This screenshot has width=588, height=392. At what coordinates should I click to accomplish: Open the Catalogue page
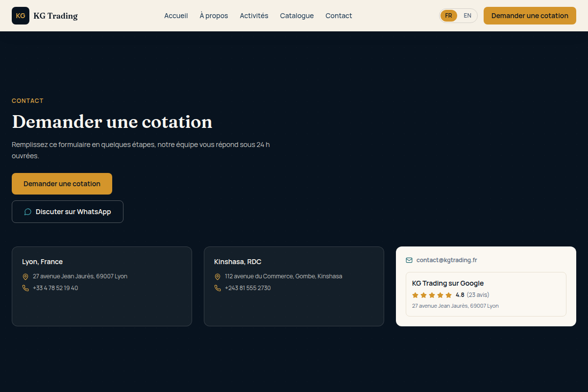click(x=297, y=16)
